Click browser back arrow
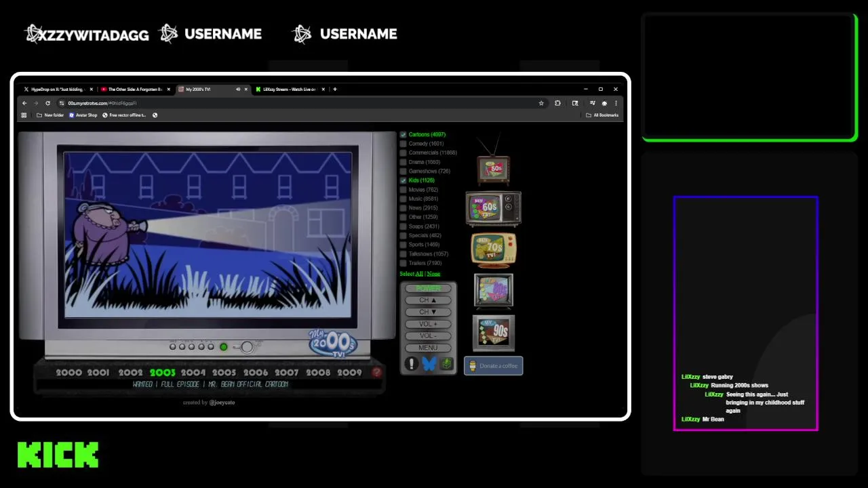This screenshot has width=868, height=488. click(x=24, y=103)
